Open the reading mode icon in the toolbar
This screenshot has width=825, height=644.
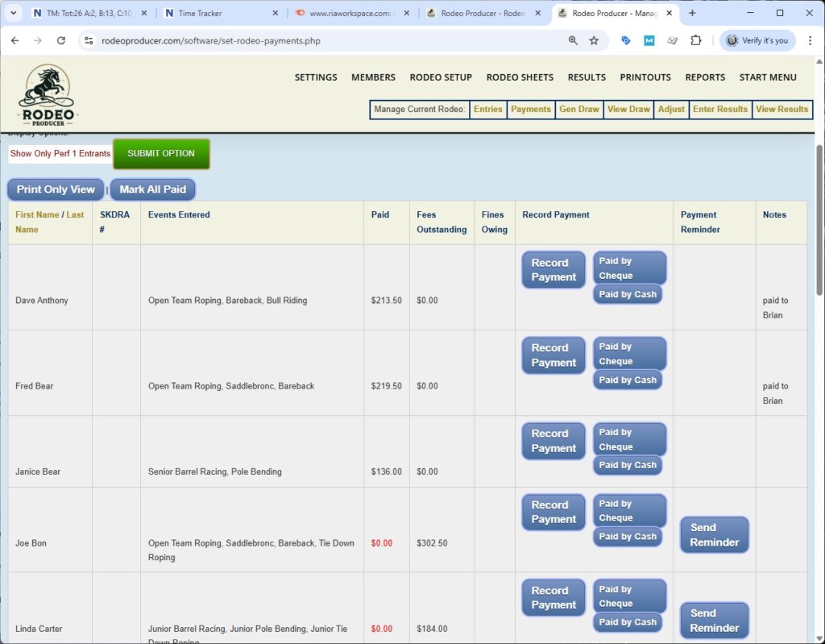(672, 40)
